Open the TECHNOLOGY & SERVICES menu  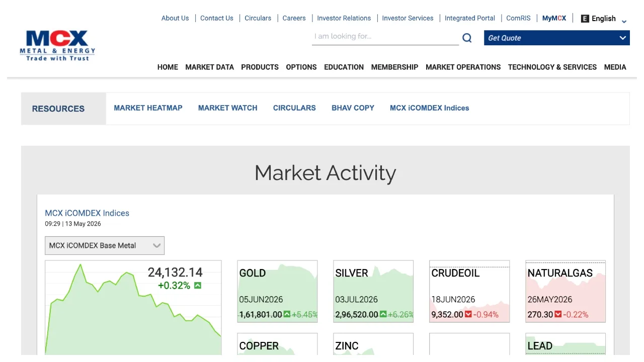click(x=552, y=67)
